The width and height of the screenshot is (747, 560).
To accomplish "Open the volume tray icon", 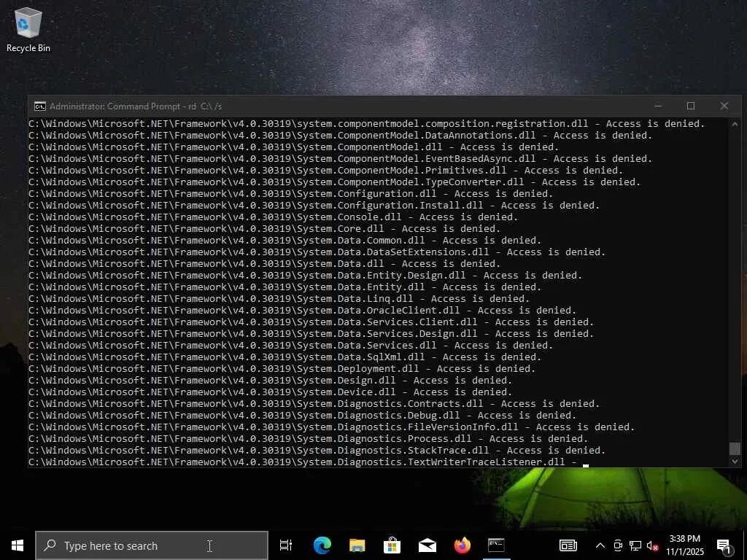I will (x=652, y=545).
